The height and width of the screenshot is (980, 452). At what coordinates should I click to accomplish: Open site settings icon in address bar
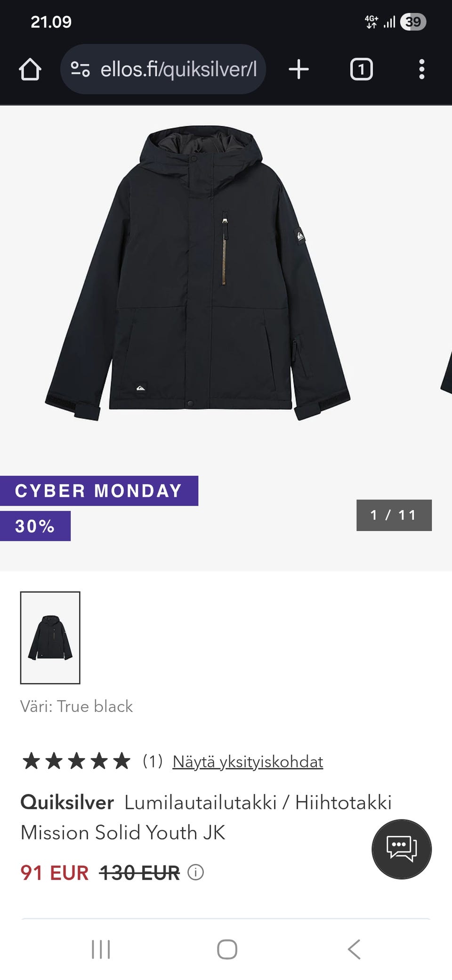pos(80,69)
